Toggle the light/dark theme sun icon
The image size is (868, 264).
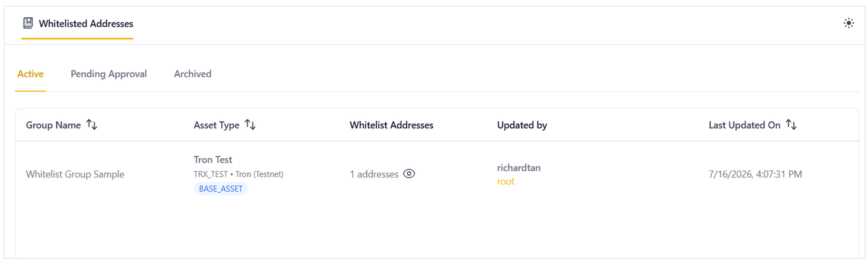click(x=849, y=24)
